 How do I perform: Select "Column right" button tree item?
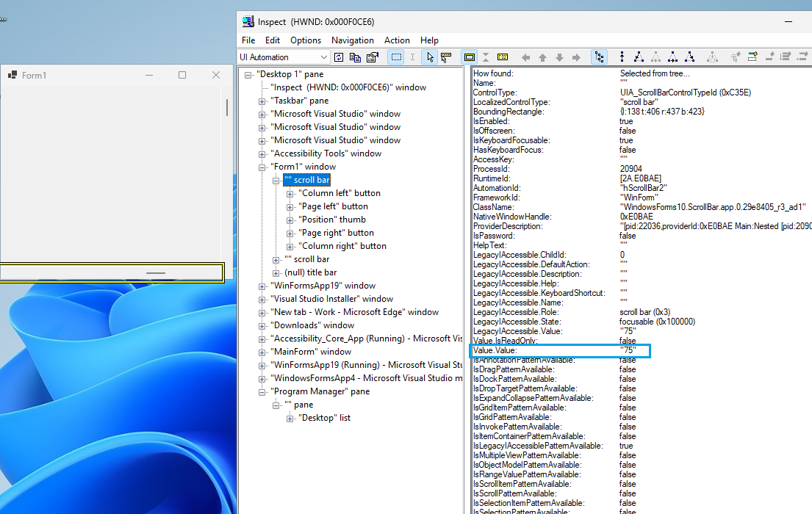(343, 246)
